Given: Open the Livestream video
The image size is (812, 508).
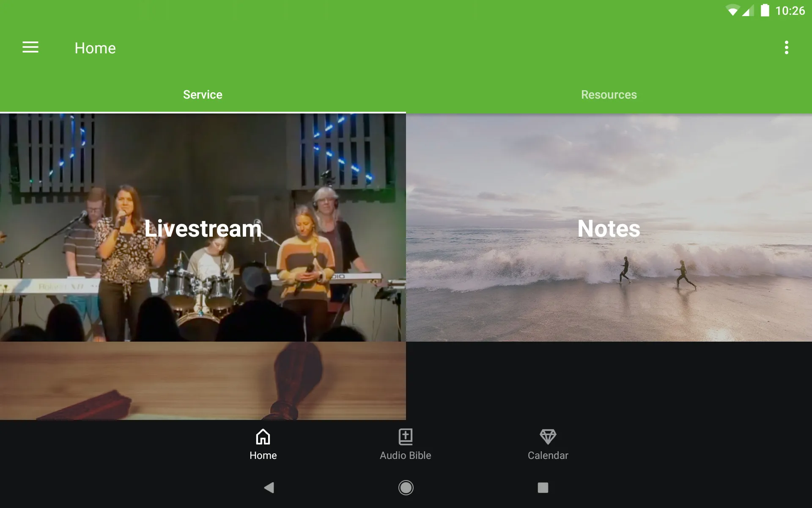Looking at the screenshot, I should click(203, 228).
